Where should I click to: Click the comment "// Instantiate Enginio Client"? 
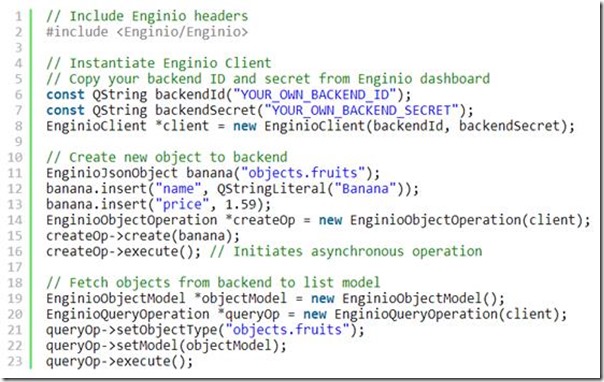(x=159, y=63)
